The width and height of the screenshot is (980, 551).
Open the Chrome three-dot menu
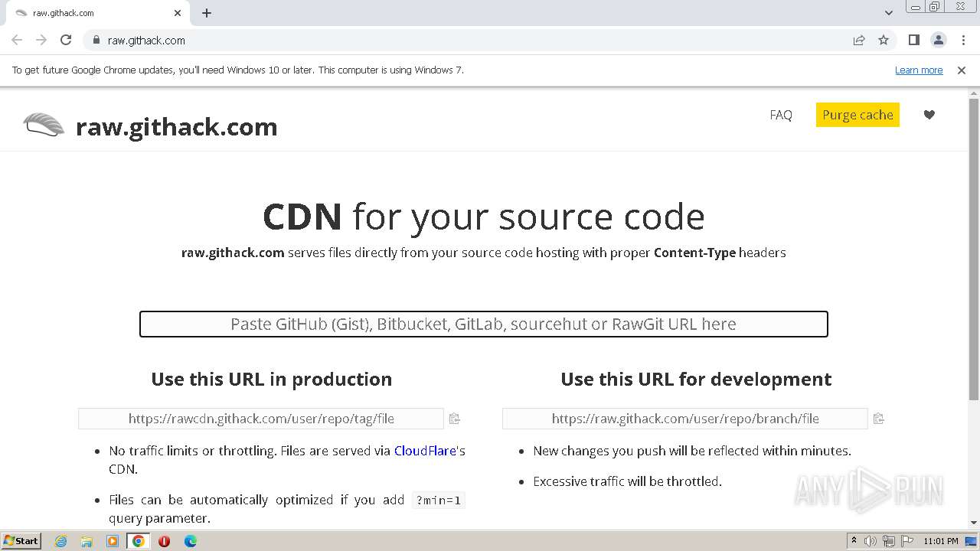963,40
